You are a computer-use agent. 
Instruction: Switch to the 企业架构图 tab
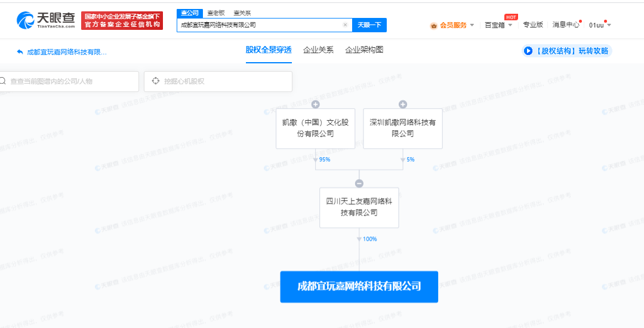[364, 50]
